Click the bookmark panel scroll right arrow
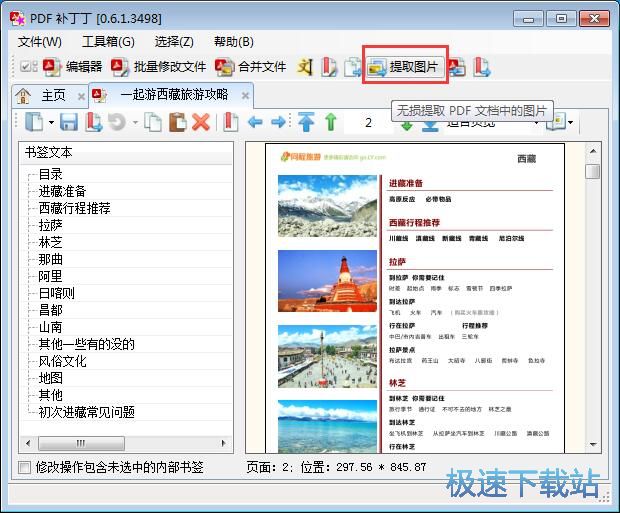Image resolution: width=620 pixels, height=513 pixels. 223,443
